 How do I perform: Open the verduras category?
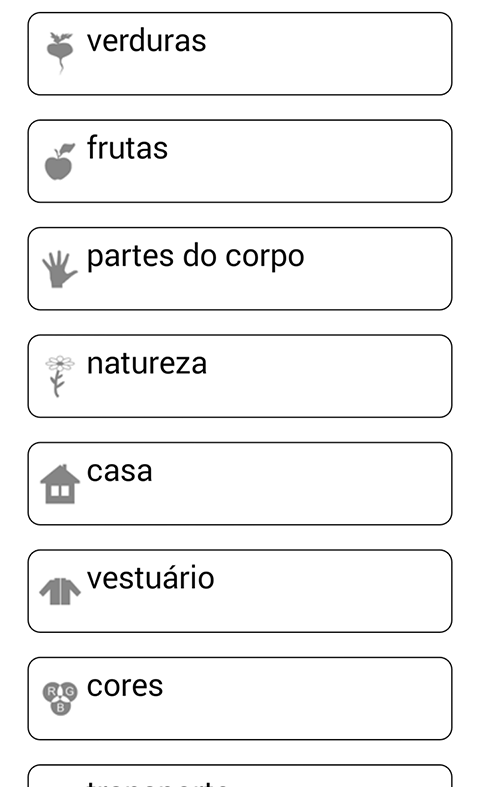tap(240, 54)
